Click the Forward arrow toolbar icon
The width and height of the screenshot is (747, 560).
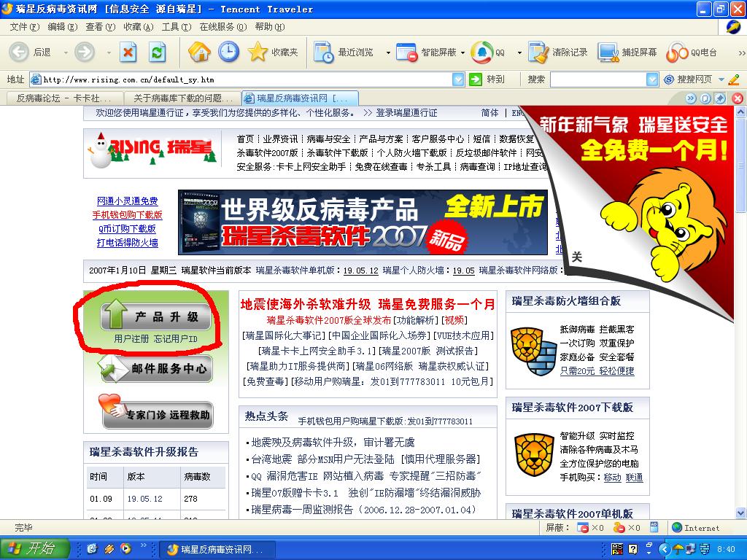coord(85,52)
